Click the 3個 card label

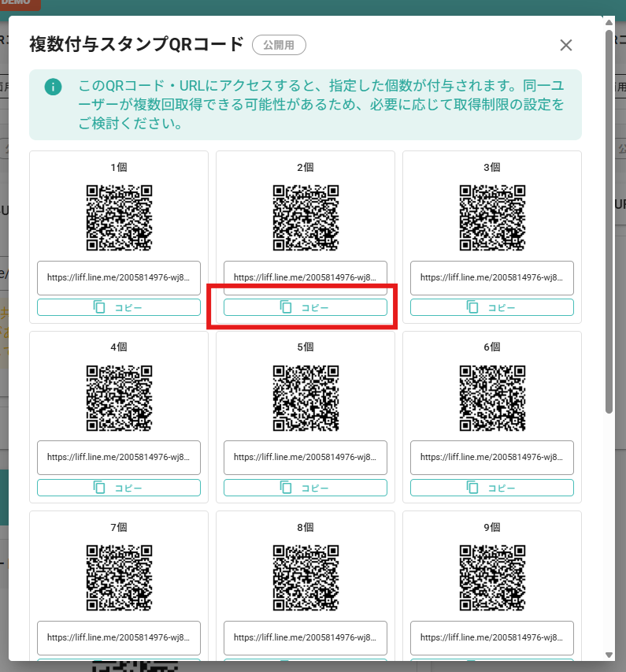(492, 167)
